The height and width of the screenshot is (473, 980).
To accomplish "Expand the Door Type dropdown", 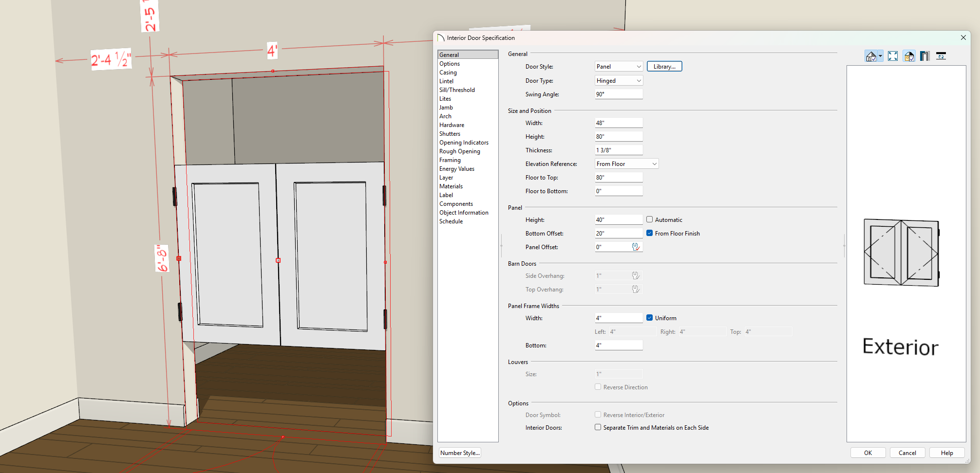I will (619, 81).
